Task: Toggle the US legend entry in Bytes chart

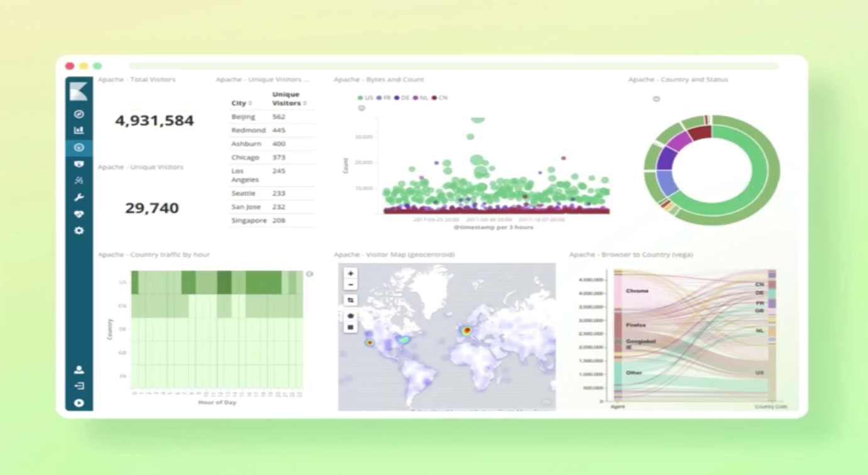Action: 365,98
